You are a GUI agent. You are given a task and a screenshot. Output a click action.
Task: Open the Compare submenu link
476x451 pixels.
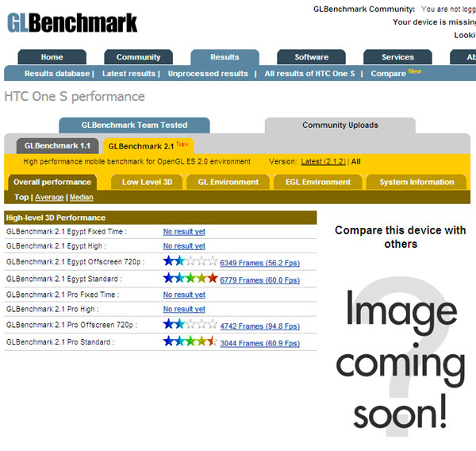pos(388,74)
